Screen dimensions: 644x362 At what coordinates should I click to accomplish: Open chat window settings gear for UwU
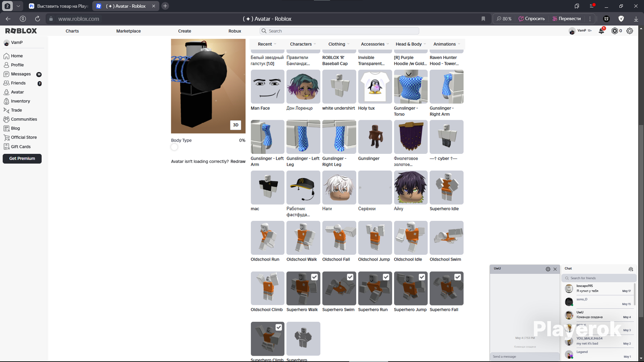(x=548, y=269)
